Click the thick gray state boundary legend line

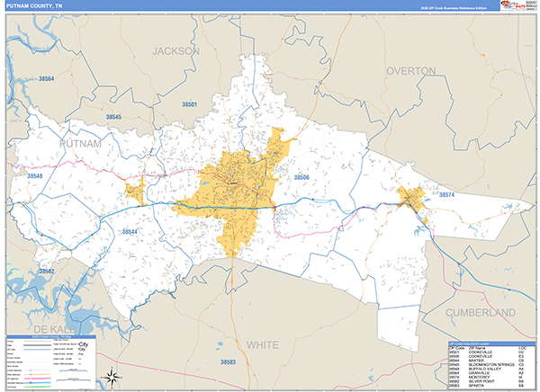[37, 345]
